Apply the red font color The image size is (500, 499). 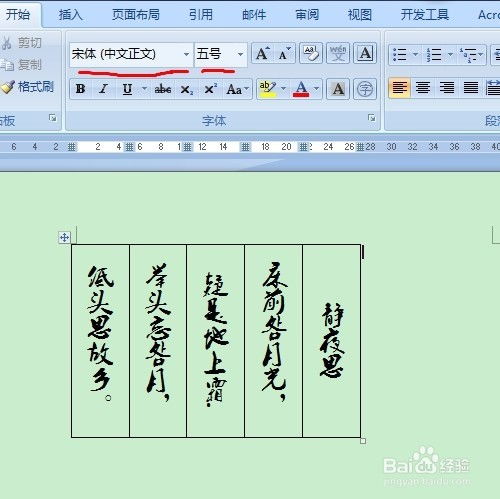301,89
